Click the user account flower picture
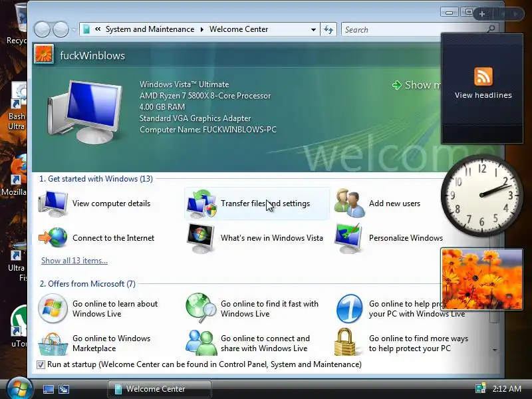Image resolution: width=532 pixels, height=399 pixels. [x=44, y=55]
